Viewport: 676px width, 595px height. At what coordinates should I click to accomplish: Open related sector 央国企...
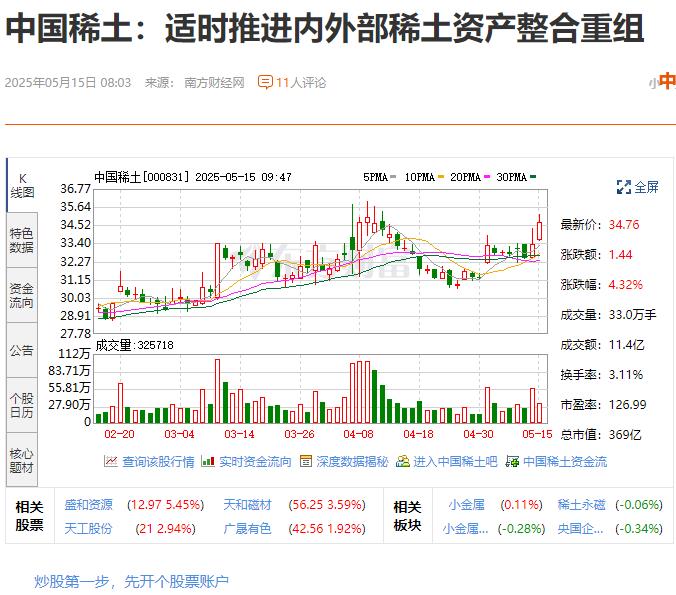(x=580, y=529)
